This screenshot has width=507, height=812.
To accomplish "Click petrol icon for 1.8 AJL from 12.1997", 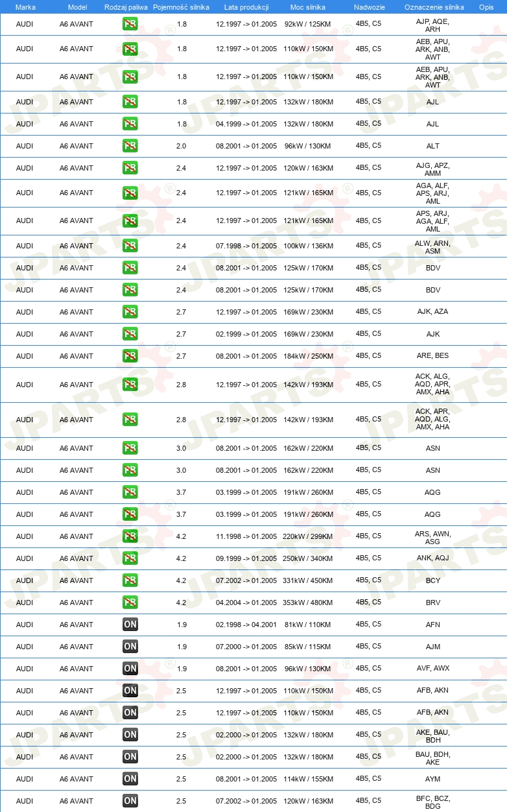I will click(130, 102).
